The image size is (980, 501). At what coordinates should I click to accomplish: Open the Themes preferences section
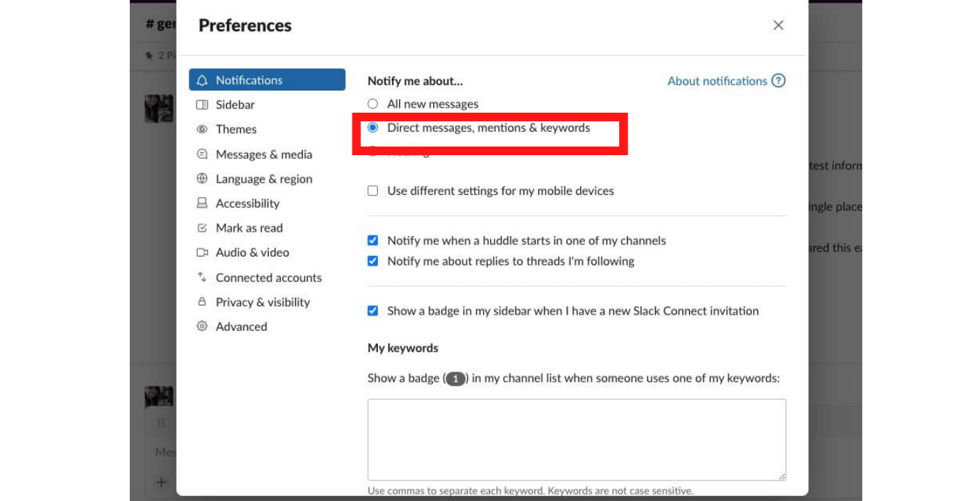267,129
